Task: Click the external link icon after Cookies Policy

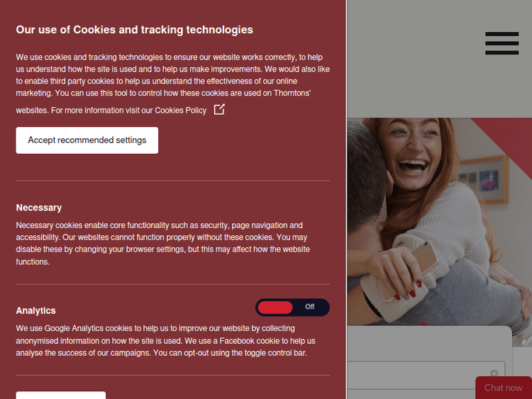Action: (x=219, y=110)
